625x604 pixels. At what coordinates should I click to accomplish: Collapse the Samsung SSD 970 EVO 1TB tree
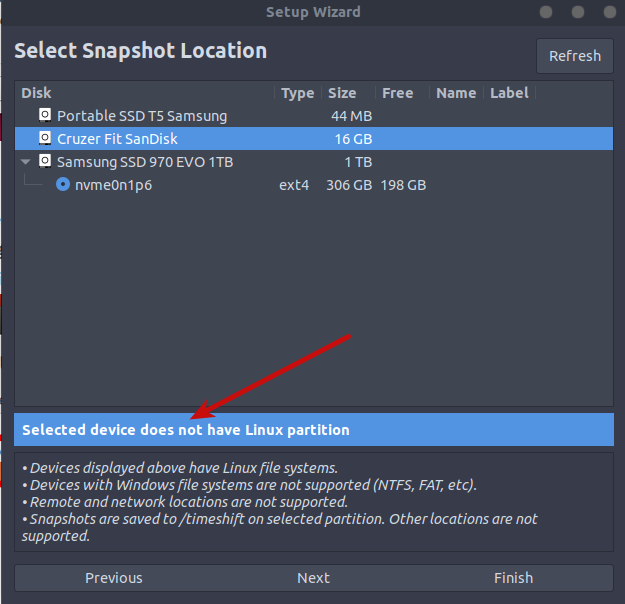coord(24,162)
